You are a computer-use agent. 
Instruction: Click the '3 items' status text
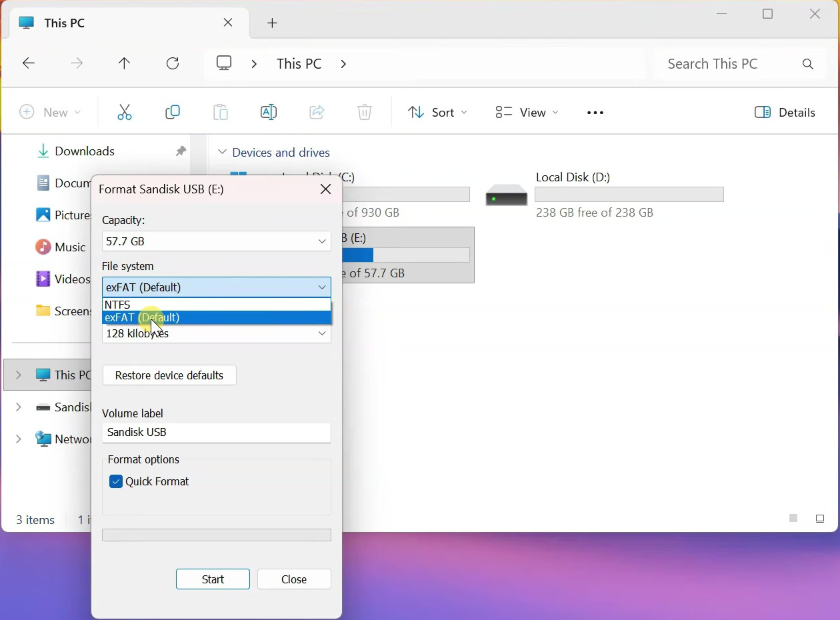pos(35,520)
